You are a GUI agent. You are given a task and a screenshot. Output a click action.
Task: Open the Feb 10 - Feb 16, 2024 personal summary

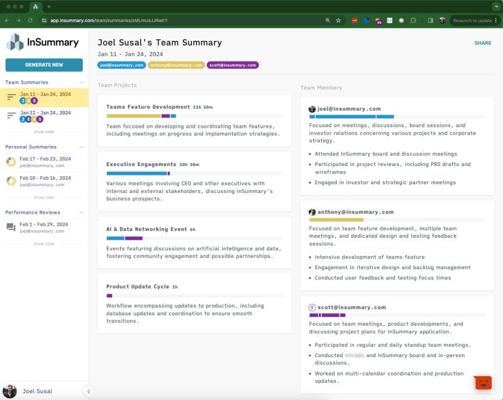(x=44, y=181)
